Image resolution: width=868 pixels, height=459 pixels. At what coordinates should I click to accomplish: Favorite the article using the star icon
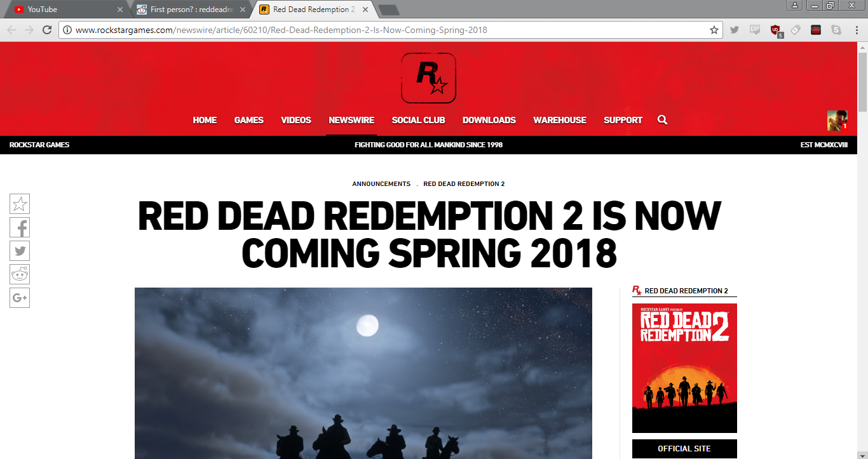coord(20,204)
